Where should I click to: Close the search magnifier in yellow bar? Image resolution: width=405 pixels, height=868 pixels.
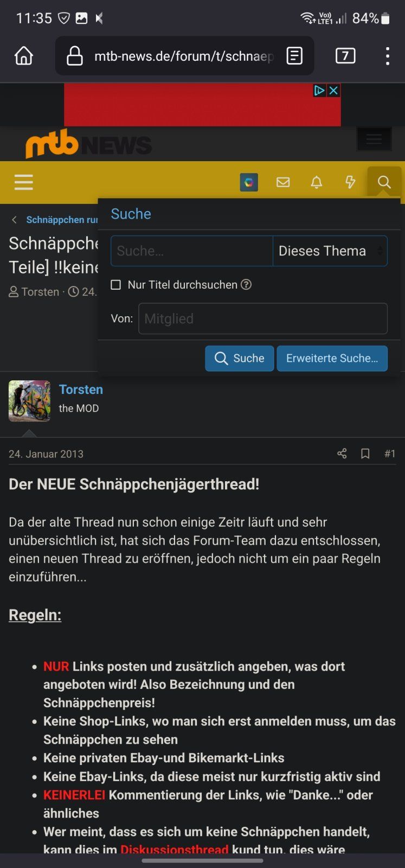(x=384, y=182)
